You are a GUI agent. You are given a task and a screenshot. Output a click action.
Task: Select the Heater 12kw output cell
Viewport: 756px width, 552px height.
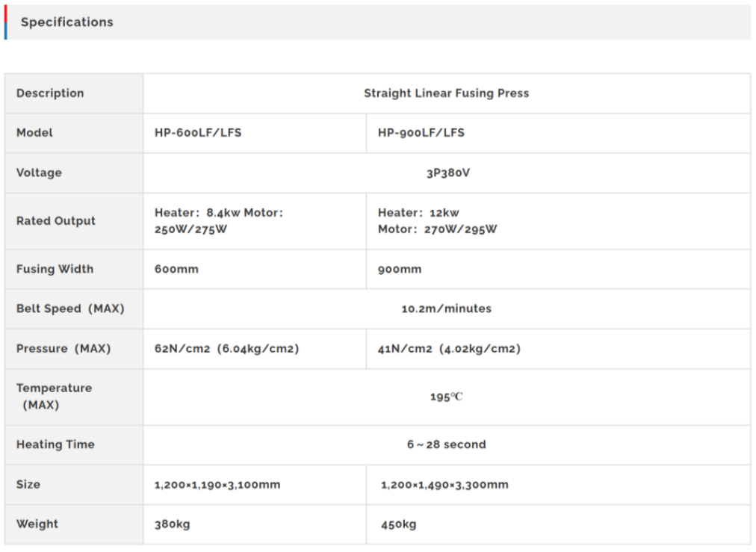pos(437,221)
